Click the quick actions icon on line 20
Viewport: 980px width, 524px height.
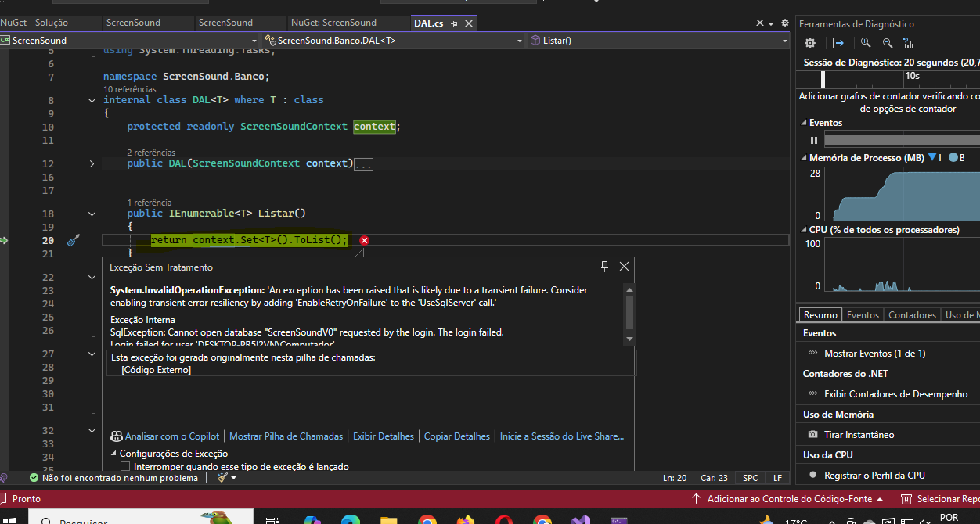[74, 240]
